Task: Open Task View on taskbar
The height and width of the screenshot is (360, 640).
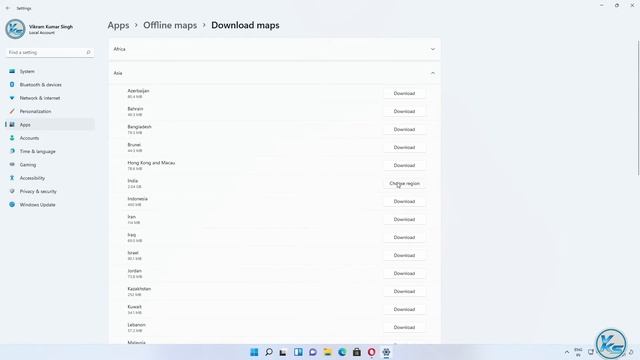Action: [283, 352]
